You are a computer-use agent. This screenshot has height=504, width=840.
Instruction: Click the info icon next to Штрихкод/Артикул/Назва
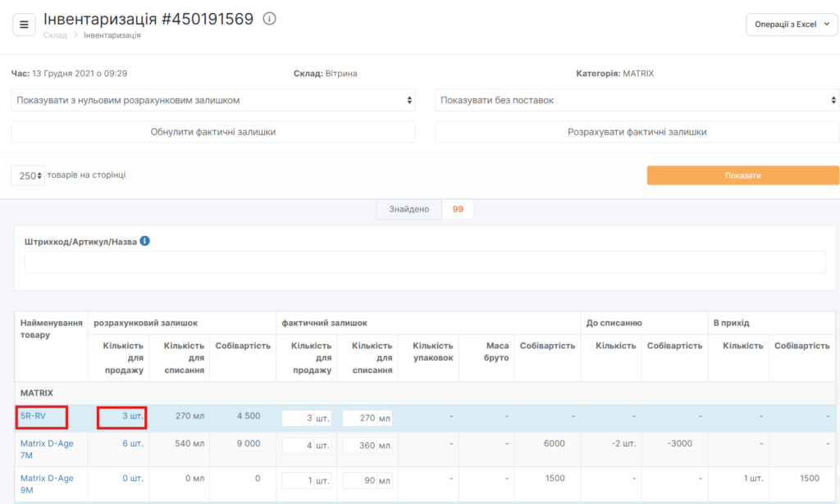(145, 242)
